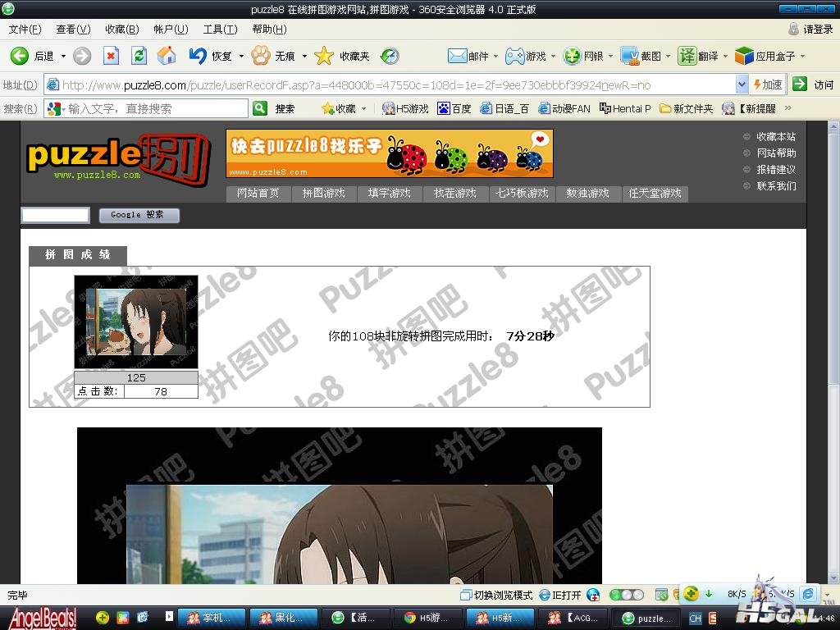The height and width of the screenshot is (630, 840).
Task: Click the site search input box
Action: [x=55, y=216]
